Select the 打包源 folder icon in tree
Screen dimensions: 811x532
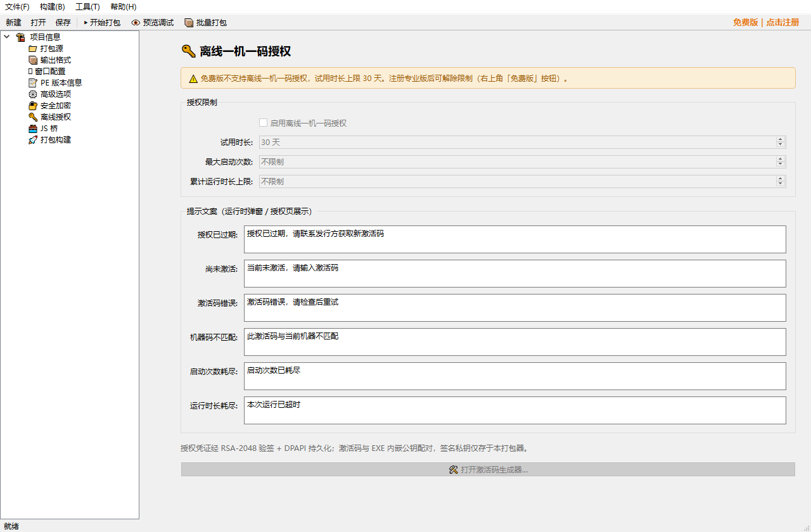(x=33, y=49)
